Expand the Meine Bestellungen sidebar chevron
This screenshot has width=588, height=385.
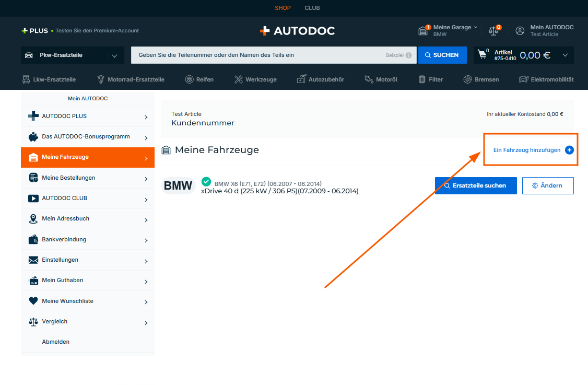(x=146, y=179)
